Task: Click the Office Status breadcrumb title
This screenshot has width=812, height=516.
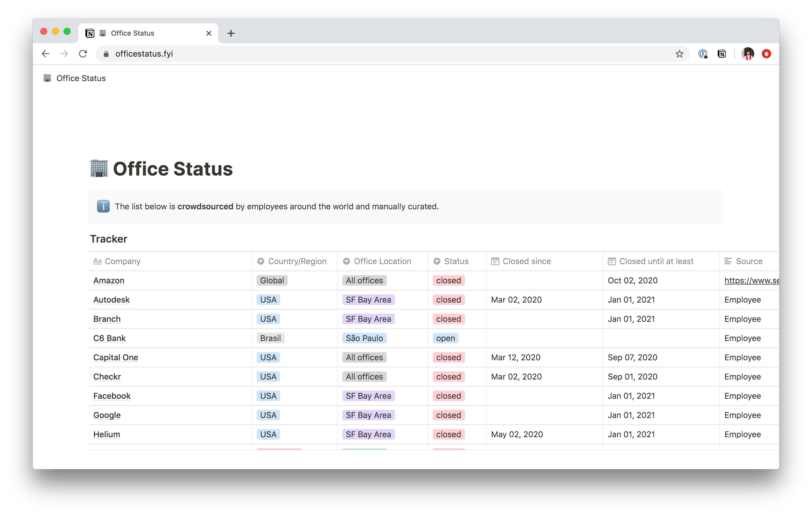Action: pos(81,78)
